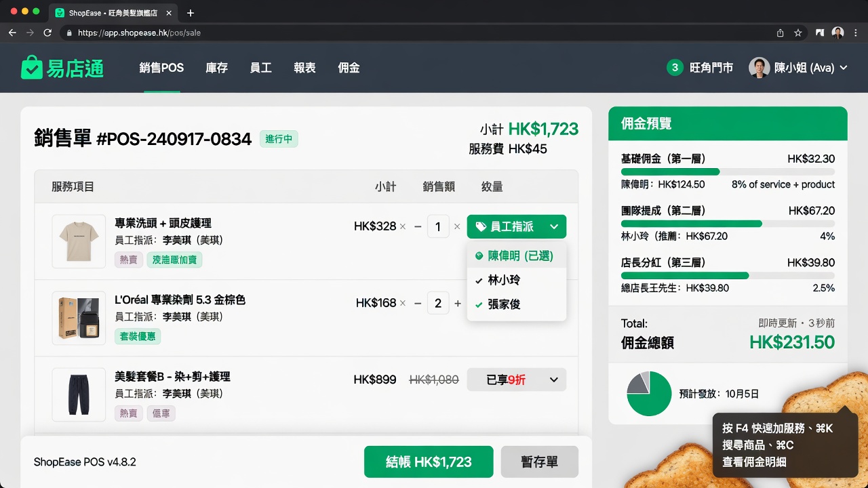Click the × right of 專業洗頭 quantity
Viewport: 868px width, 488px height.
coord(456,226)
